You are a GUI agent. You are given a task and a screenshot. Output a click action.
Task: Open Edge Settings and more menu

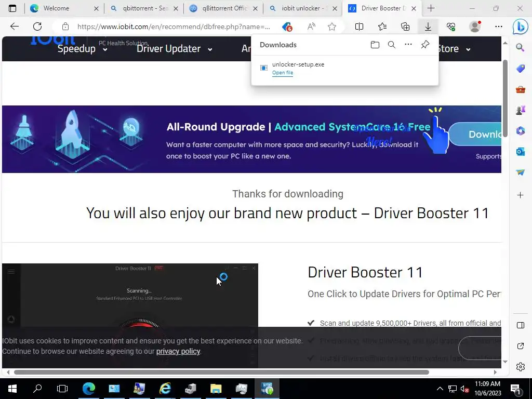pyautogui.click(x=498, y=26)
